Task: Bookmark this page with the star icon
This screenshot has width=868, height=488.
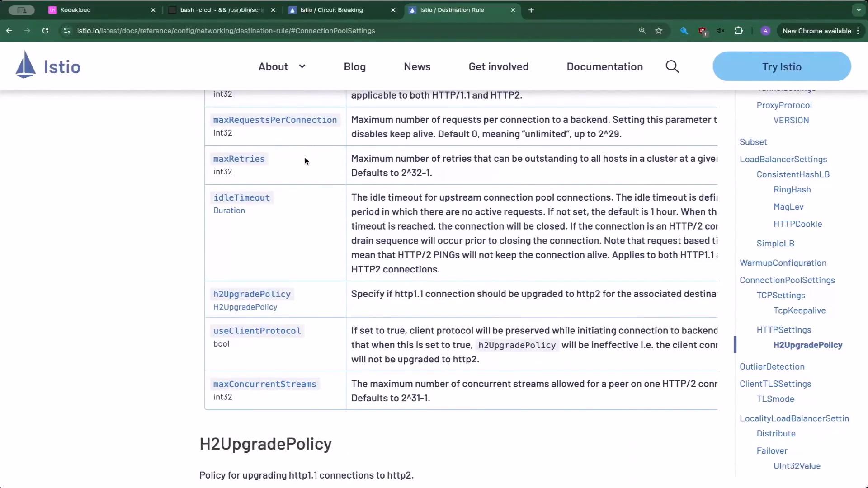Action: tap(659, 31)
